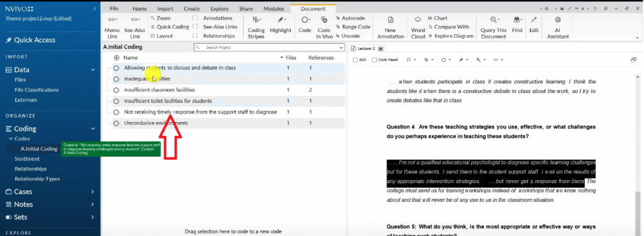Screen dimensions: 644x236
Task: Open the Coding Stripes menu
Action: coord(256,27)
